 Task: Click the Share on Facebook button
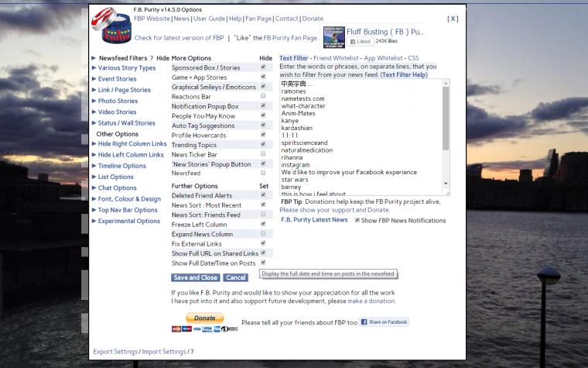point(384,322)
